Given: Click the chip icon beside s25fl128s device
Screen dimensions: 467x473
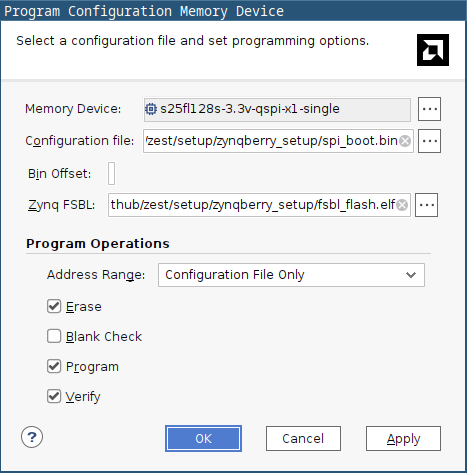Looking at the screenshot, I should pos(151,109).
